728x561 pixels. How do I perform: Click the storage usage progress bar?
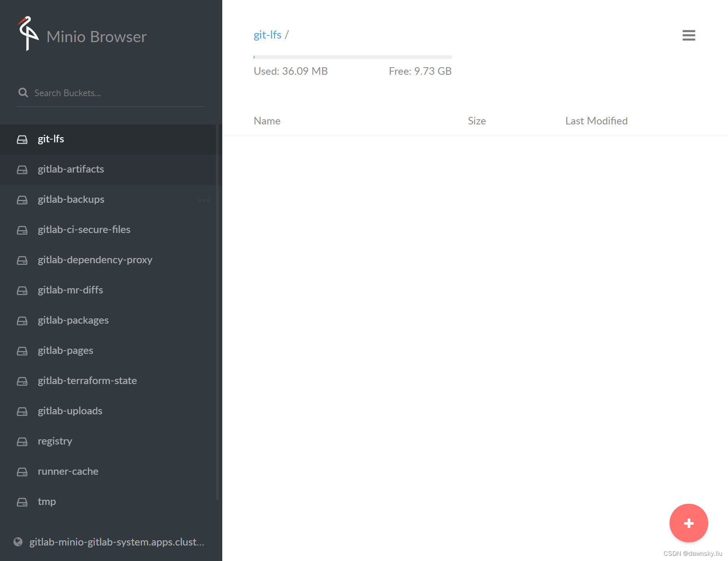[353, 57]
